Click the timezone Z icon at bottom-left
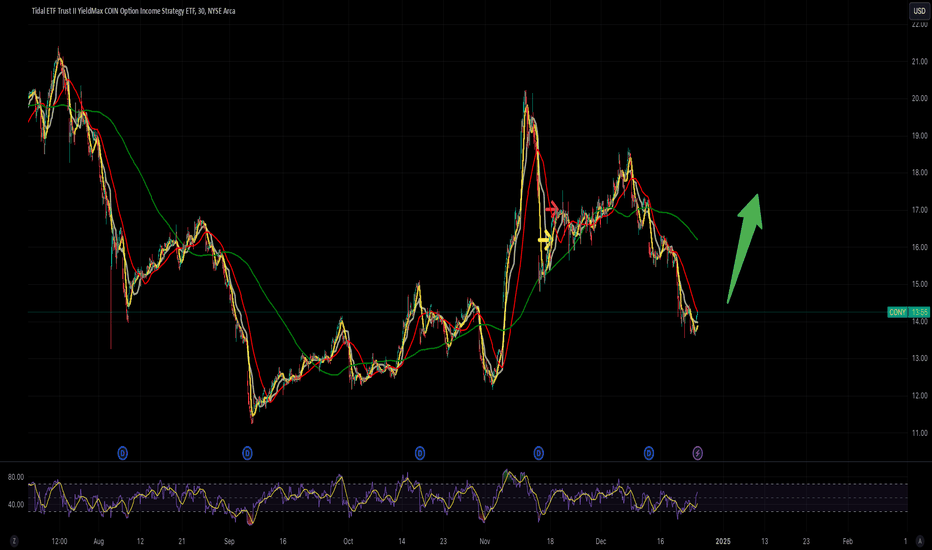The image size is (932, 550). tap(14, 541)
